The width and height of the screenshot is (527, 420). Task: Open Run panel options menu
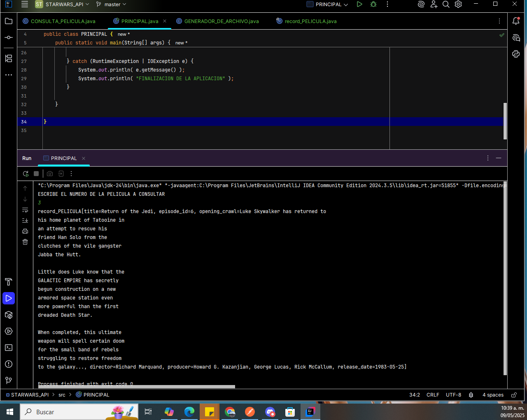tap(488, 158)
